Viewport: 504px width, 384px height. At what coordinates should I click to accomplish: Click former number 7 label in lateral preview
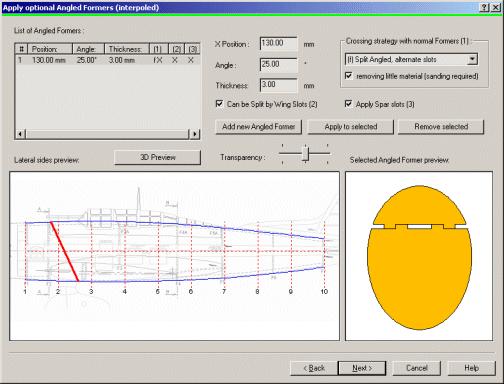pyautogui.click(x=224, y=292)
